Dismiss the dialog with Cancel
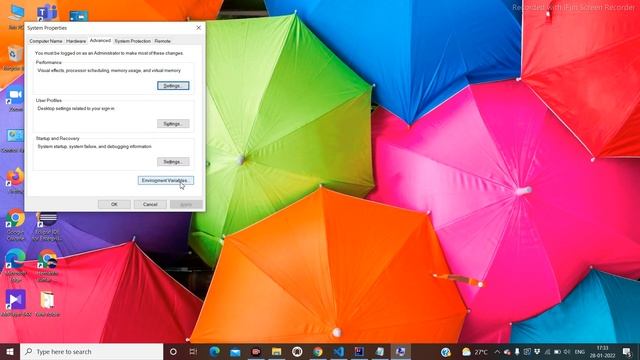This screenshot has height=360, width=640. pyautogui.click(x=150, y=204)
